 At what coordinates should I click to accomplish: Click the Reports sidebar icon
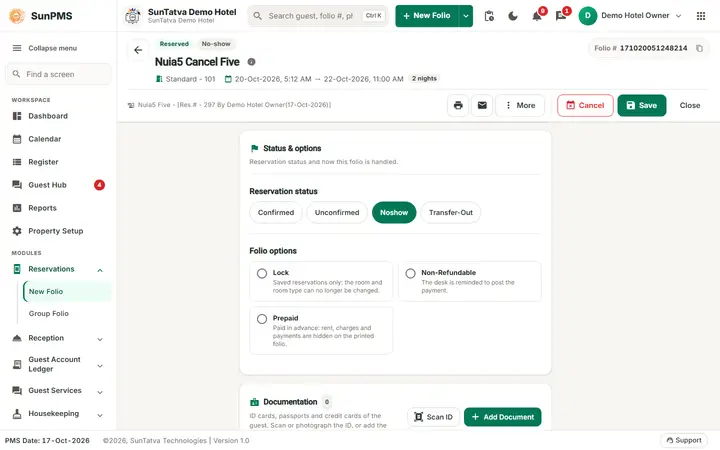[17, 208]
